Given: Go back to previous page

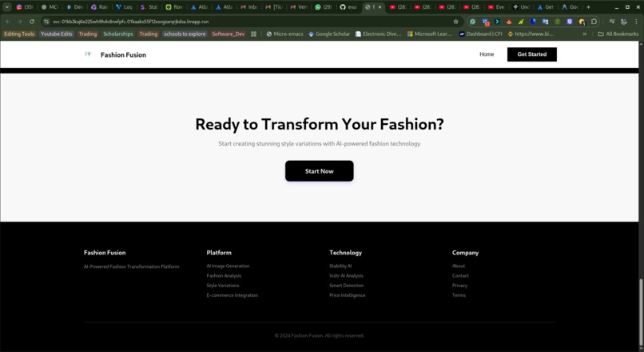Looking at the screenshot, I should click(8, 22).
